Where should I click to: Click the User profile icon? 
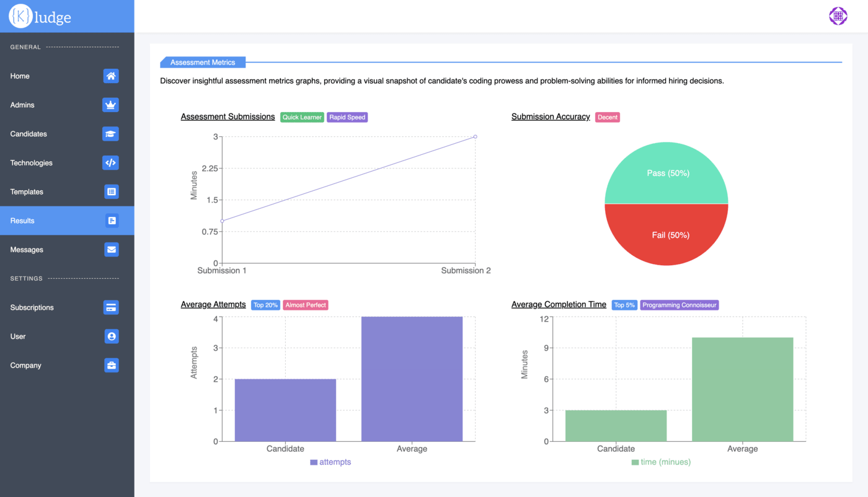click(x=111, y=336)
